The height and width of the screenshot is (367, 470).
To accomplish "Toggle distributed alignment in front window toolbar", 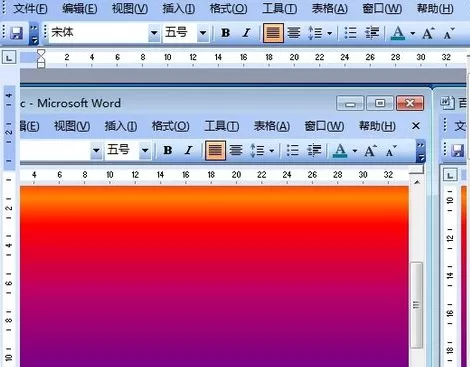I will 236,150.
